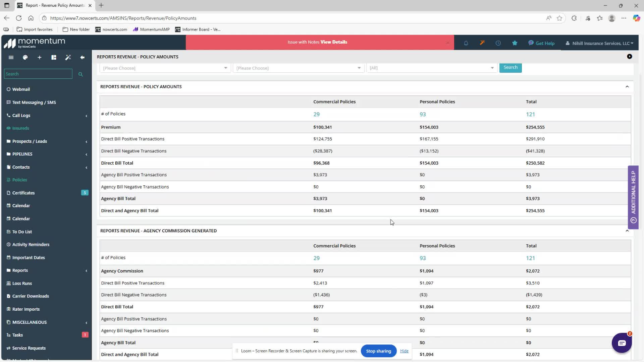Viewport: 644px width, 362px height.
Task: Open the chat bubble widget
Action: (x=622, y=343)
